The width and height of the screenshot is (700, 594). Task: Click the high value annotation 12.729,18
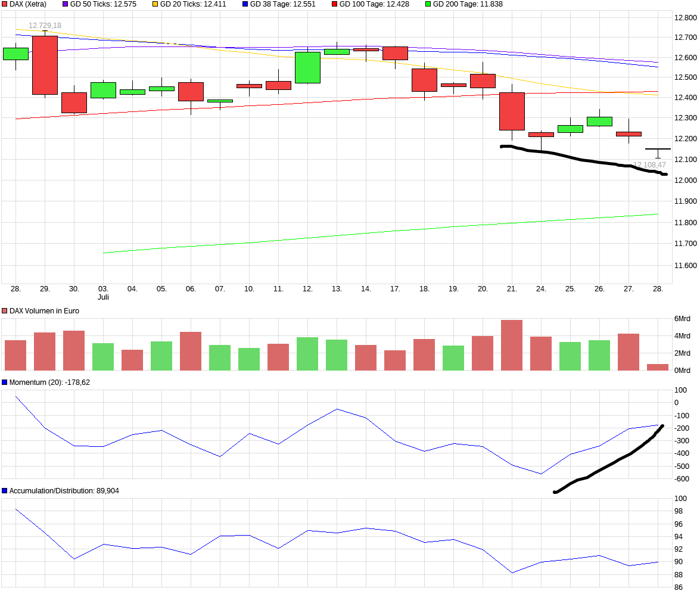45,26
